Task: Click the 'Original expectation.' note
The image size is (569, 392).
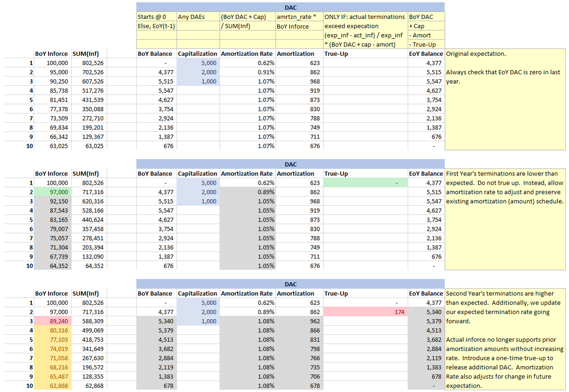Action: (x=476, y=54)
